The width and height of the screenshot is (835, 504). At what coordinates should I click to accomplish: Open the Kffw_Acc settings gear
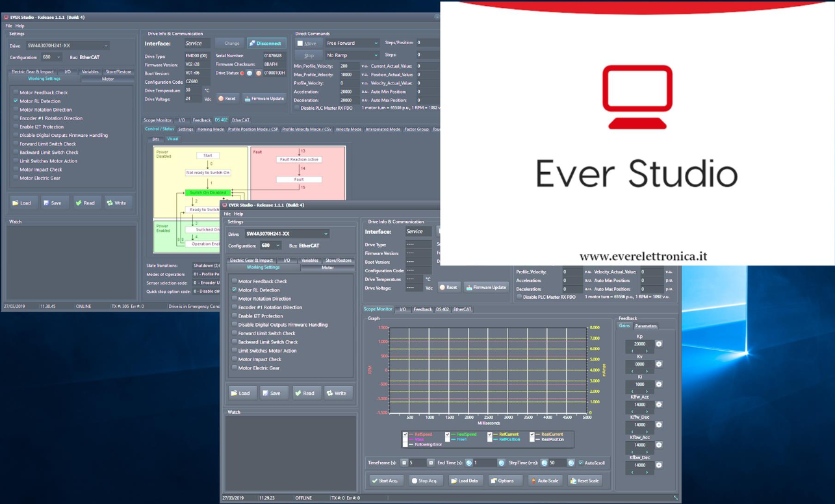[659, 405]
